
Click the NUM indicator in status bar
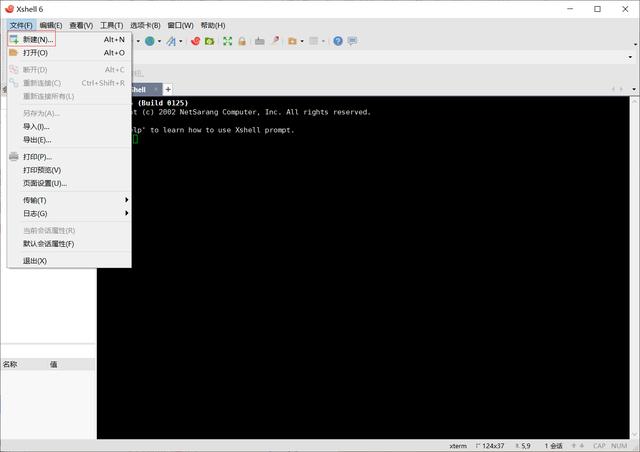click(x=619, y=446)
